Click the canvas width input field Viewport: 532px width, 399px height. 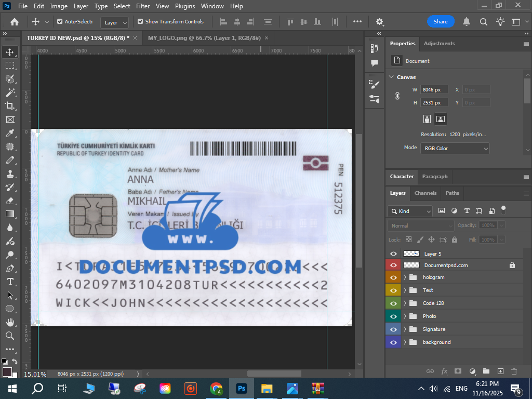pyautogui.click(x=434, y=90)
